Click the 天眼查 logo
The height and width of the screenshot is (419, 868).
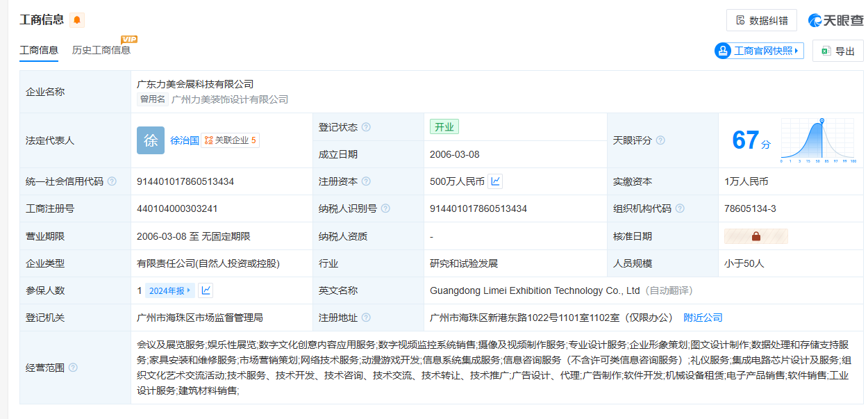[x=835, y=20]
